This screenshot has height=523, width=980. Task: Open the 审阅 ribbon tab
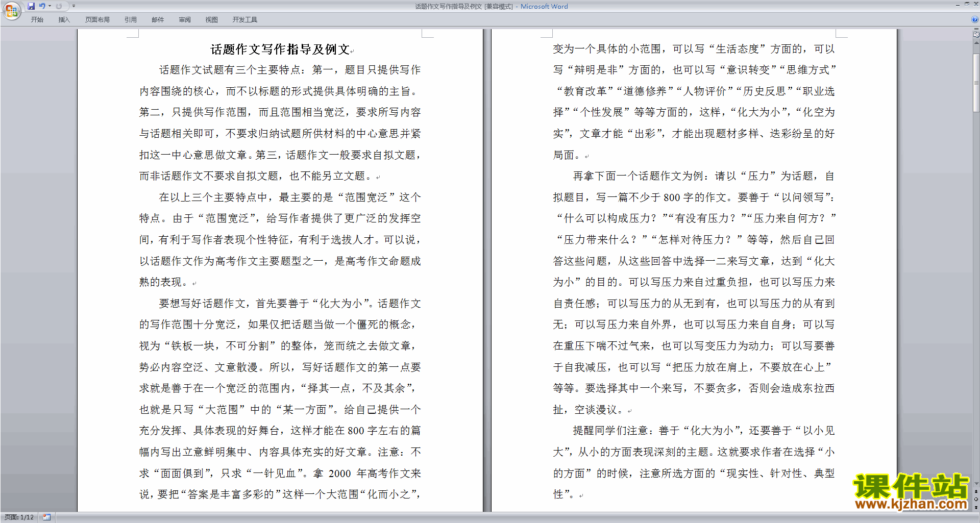[x=185, y=20]
